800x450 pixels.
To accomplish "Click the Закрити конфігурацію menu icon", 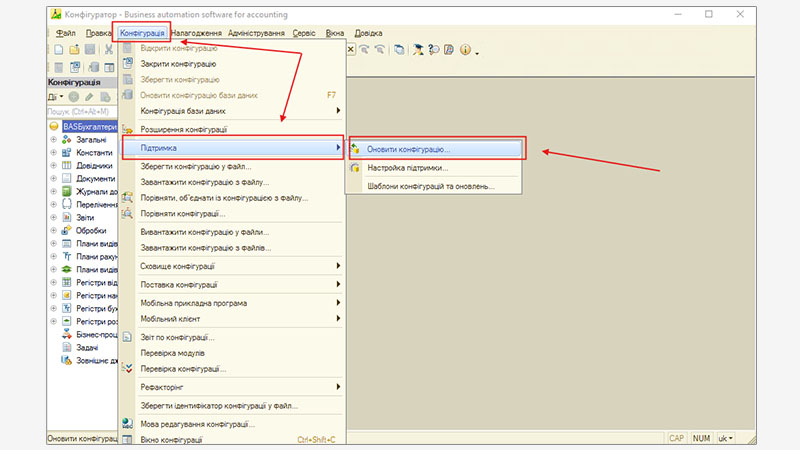I will 127,63.
